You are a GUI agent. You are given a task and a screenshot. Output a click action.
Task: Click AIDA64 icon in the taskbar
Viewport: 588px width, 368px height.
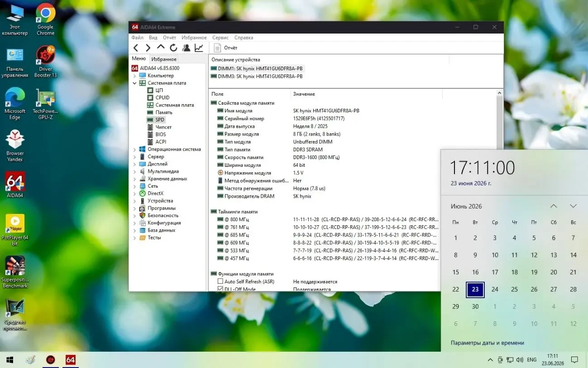pos(71,360)
